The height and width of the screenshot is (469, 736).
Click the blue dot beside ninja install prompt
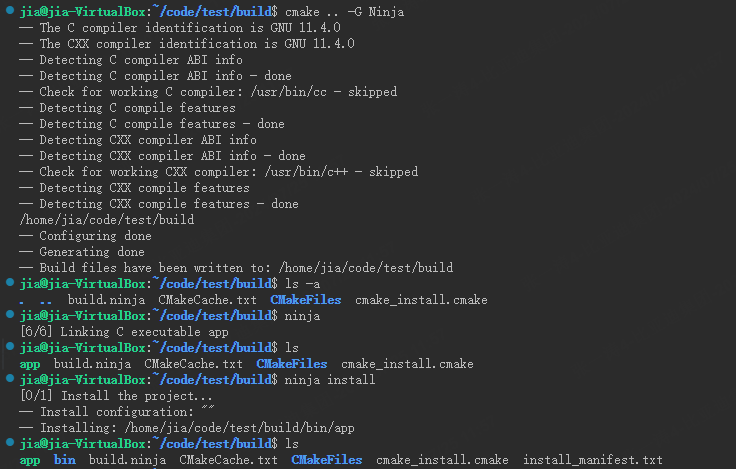click(x=10, y=378)
